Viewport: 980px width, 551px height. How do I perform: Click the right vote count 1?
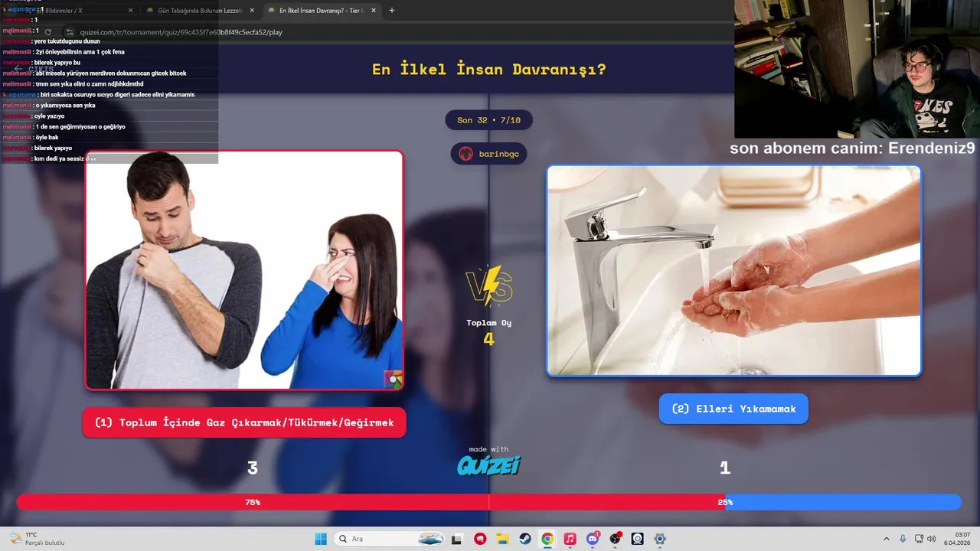click(725, 468)
